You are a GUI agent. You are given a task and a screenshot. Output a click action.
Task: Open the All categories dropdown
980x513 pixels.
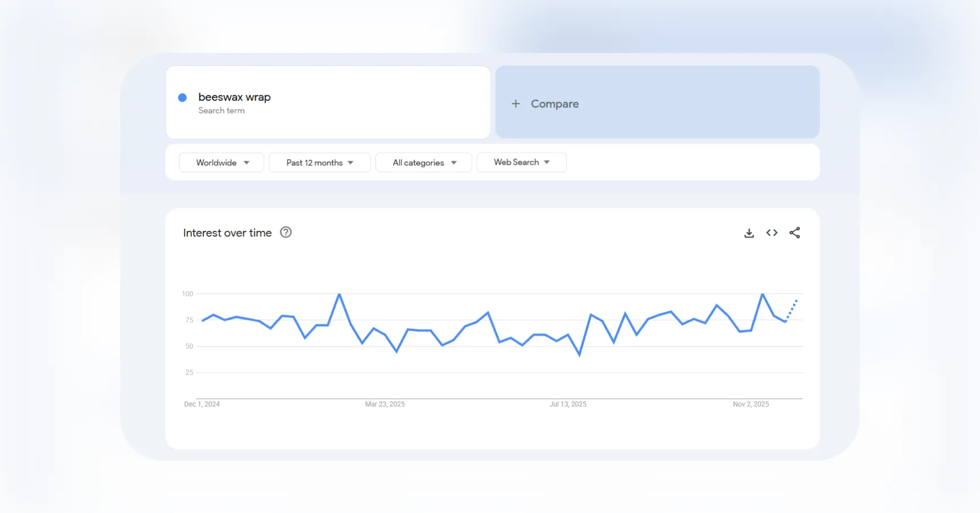423,162
